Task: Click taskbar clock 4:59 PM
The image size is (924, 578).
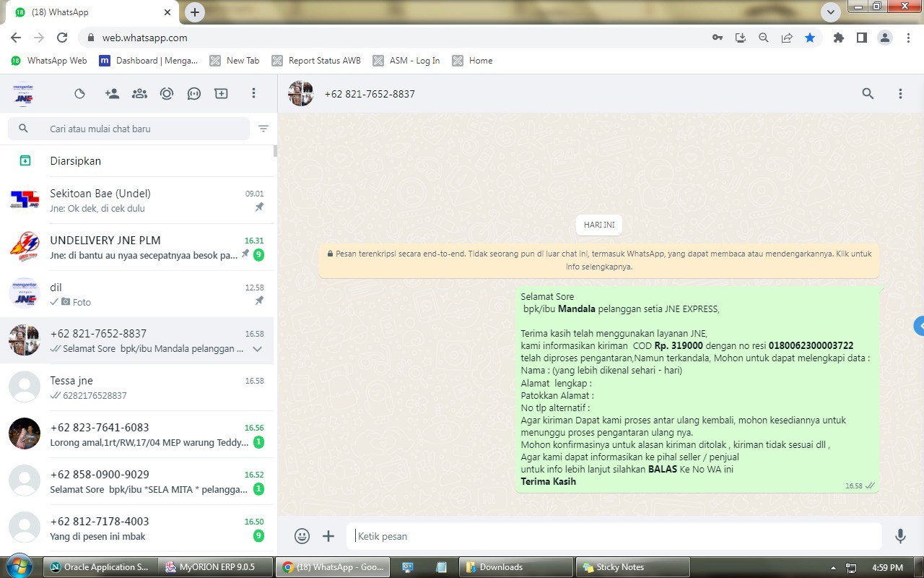Action: (x=887, y=568)
